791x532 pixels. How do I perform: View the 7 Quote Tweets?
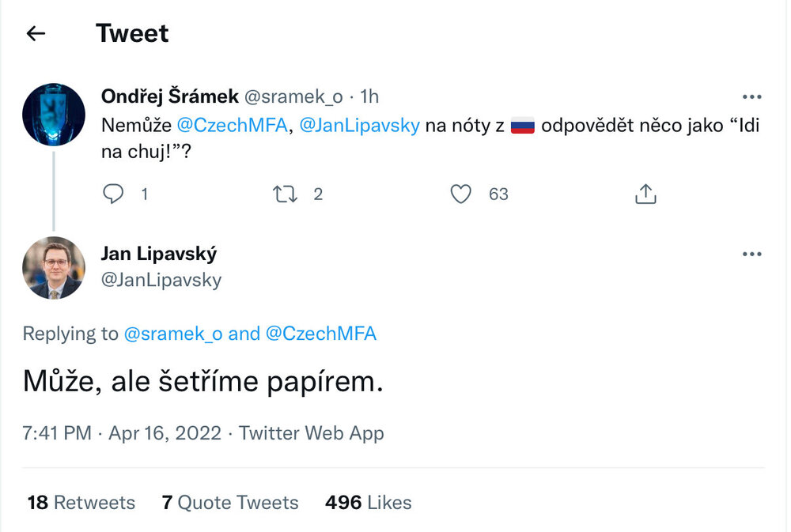pyautogui.click(x=230, y=503)
